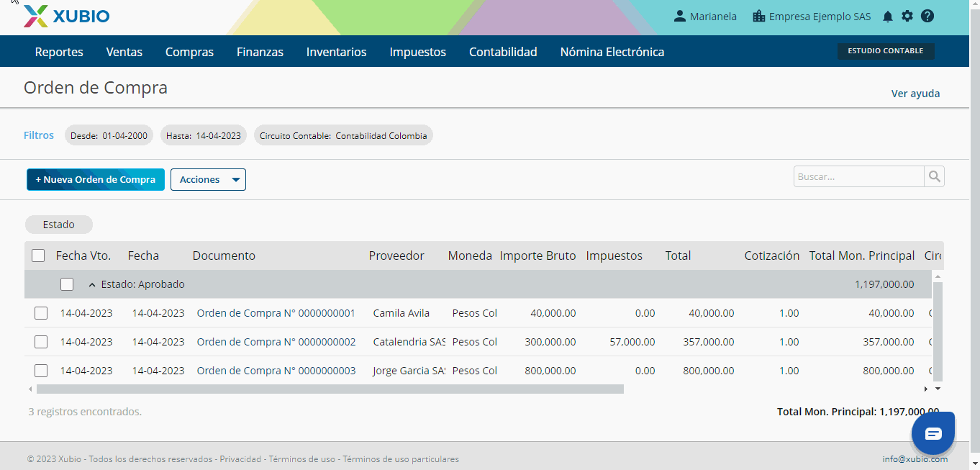Open the Impuestos menu
The width and height of the screenshot is (980, 470).
[417, 52]
